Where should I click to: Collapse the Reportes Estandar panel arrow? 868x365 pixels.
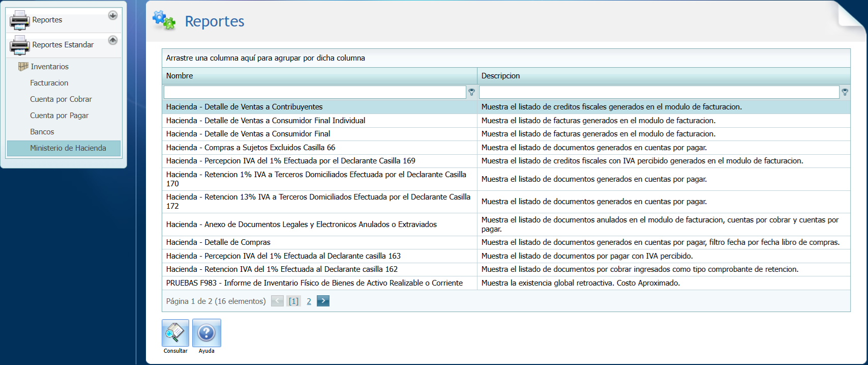[113, 40]
